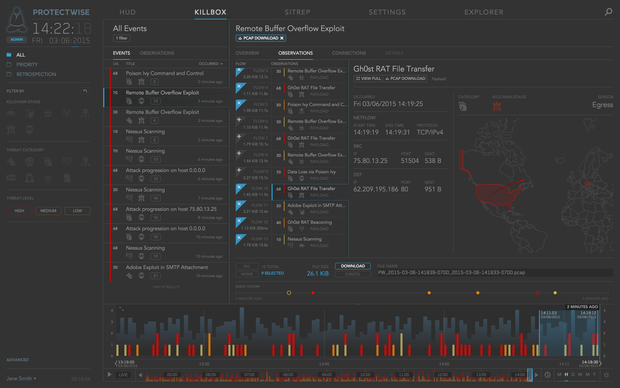Open the SETTINGS tab
This screenshot has width=620, height=388.
(387, 12)
